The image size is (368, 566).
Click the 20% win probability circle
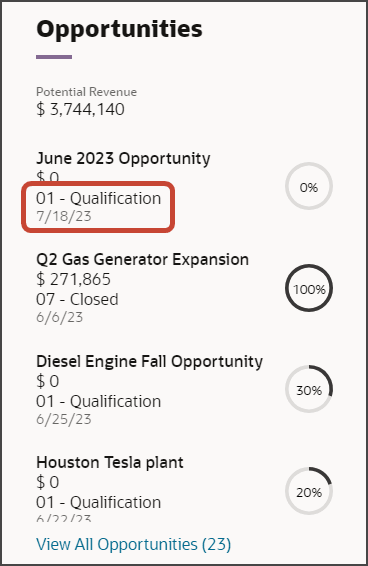(309, 492)
